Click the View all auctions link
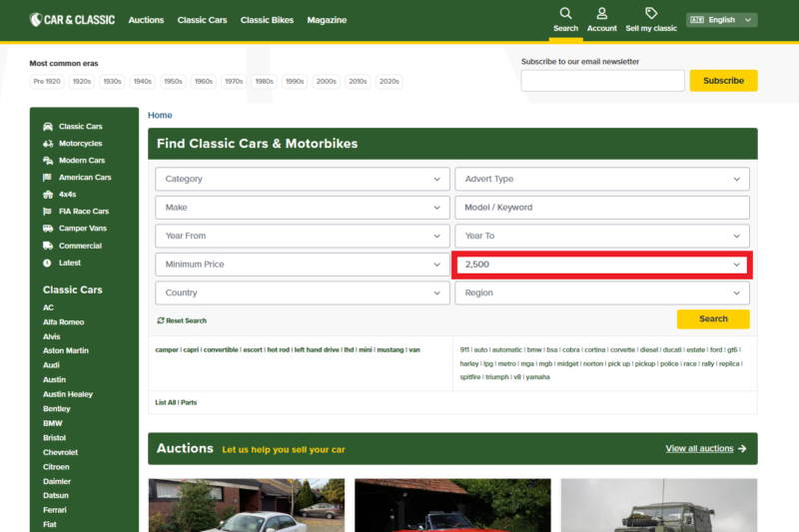 click(x=699, y=448)
